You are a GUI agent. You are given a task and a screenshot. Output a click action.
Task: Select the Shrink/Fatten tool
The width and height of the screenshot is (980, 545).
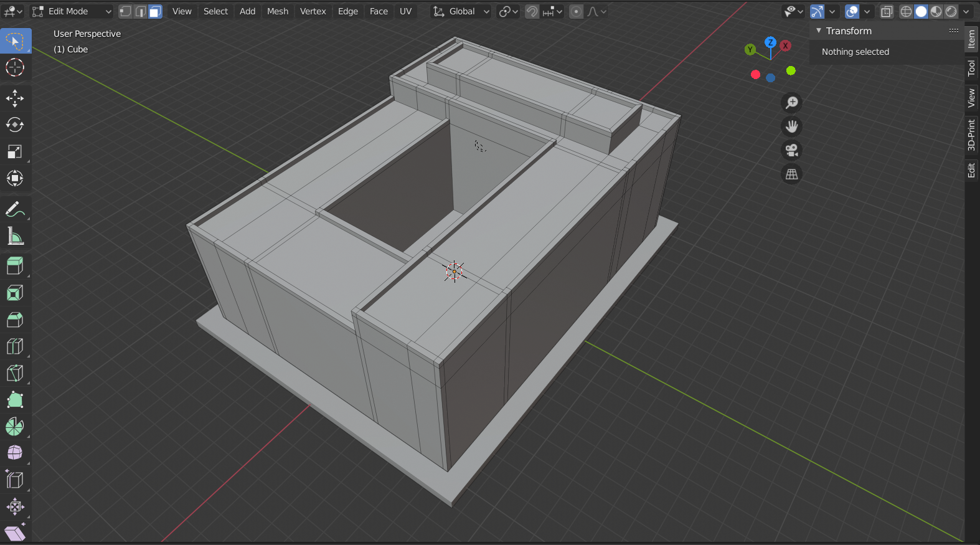point(15,506)
